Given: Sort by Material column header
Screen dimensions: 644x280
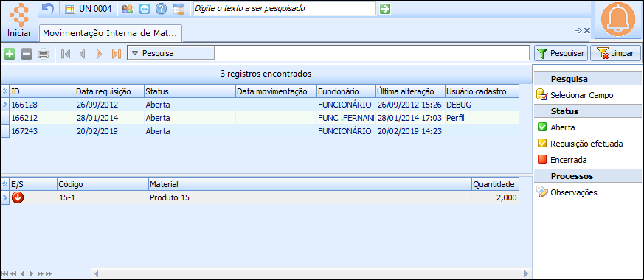Looking at the screenshot, I should pos(310,184).
